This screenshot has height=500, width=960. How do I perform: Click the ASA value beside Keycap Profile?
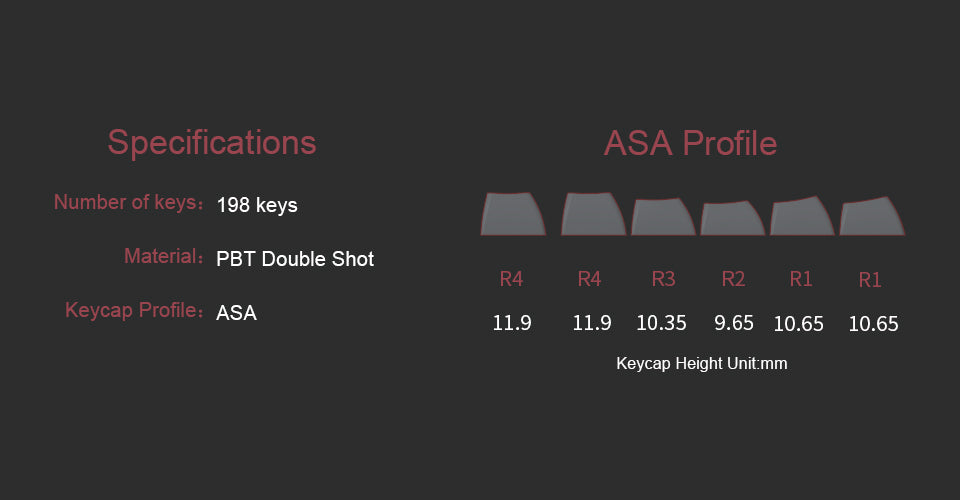236,313
